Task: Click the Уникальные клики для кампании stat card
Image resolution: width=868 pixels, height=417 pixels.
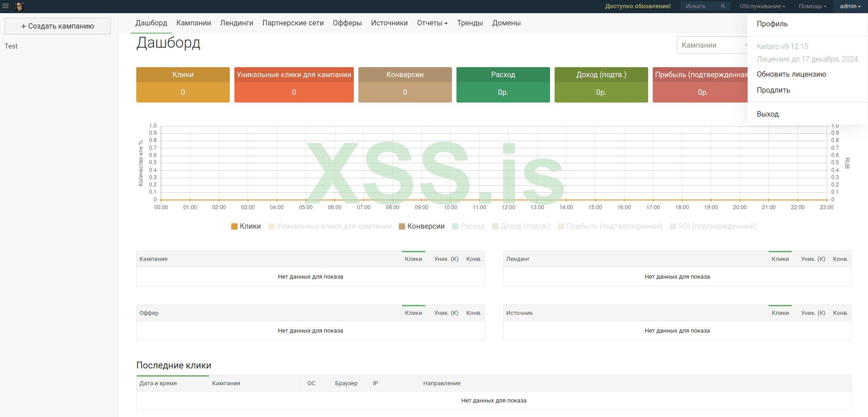Action: [294, 85]
